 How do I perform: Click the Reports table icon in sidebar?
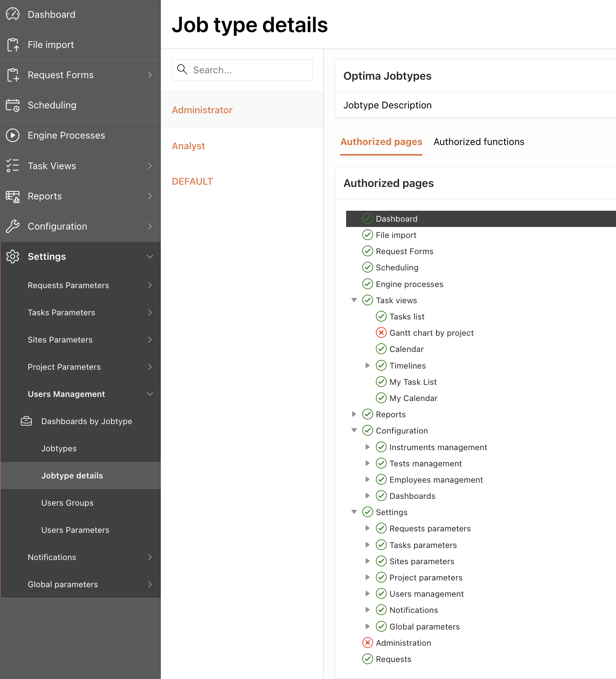[13, 196]
